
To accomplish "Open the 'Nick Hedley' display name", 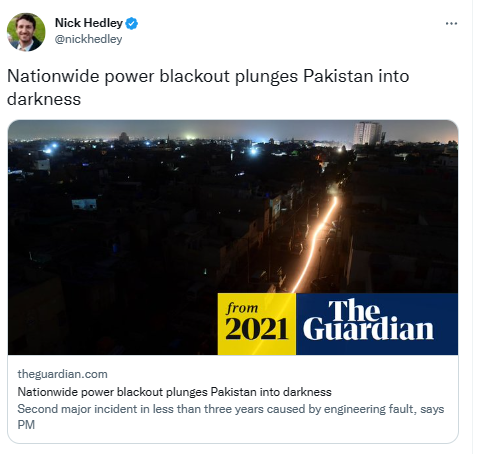I will [x=89, y=23].
